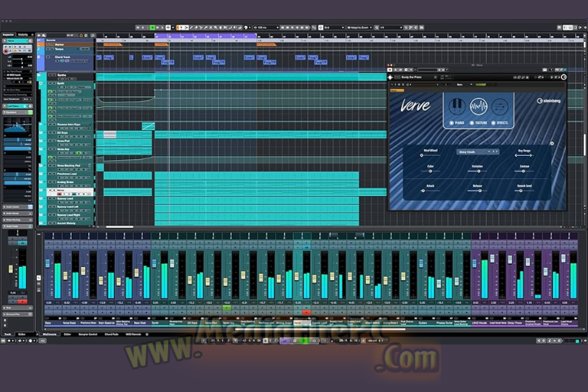Click the first orange marker on Marker track
The image size is (588, 392).
pos(113,45)
